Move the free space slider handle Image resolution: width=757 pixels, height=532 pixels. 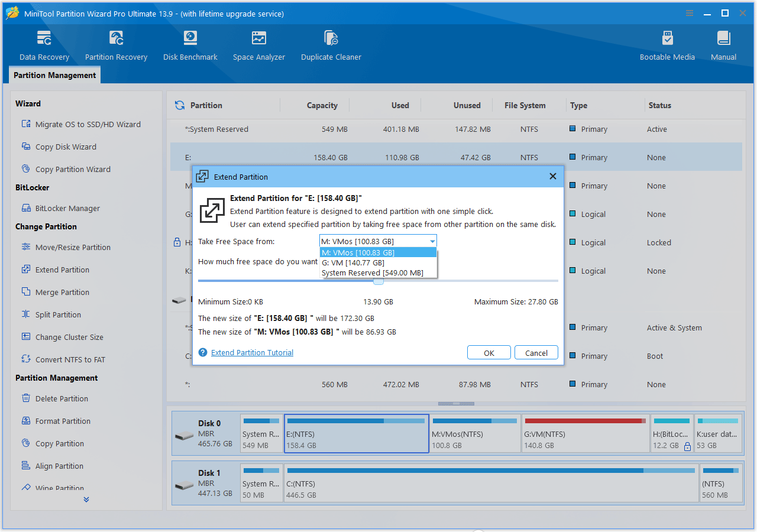point(378,281)
